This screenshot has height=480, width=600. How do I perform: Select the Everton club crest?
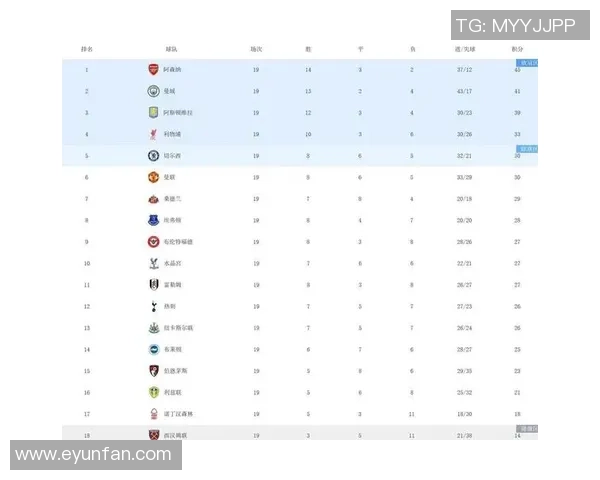[153, 220]
